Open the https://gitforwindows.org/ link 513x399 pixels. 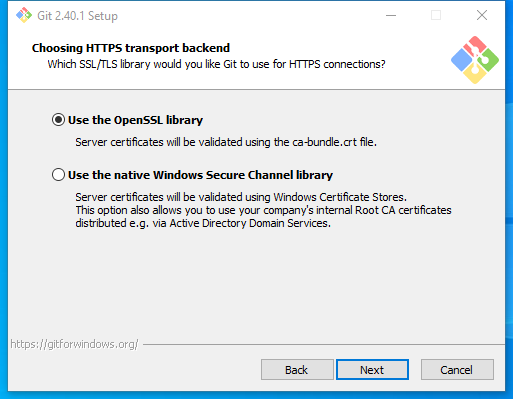click(74, 344)
